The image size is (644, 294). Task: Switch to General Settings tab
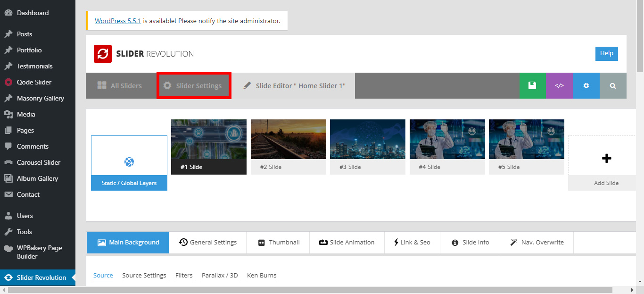[x=207, y=243]
